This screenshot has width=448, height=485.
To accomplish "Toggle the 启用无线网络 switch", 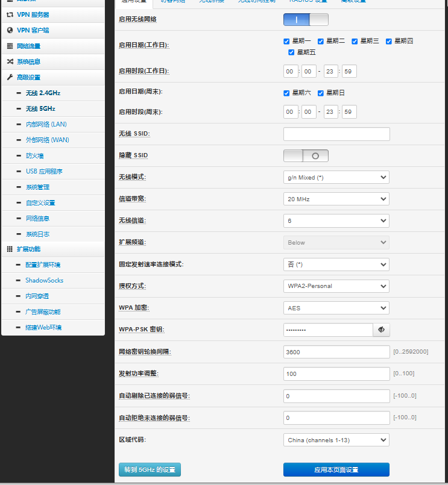I will click(306, 19).
